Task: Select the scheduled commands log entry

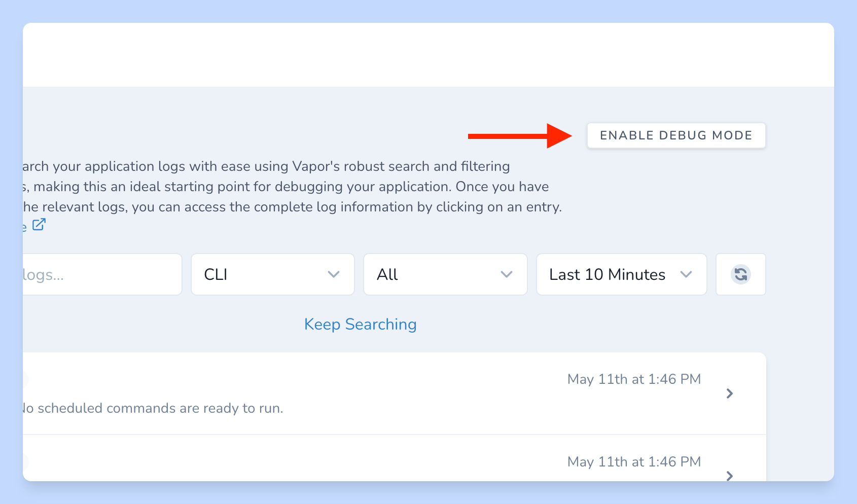Action: pyautogui.click(x=355, y=393)
